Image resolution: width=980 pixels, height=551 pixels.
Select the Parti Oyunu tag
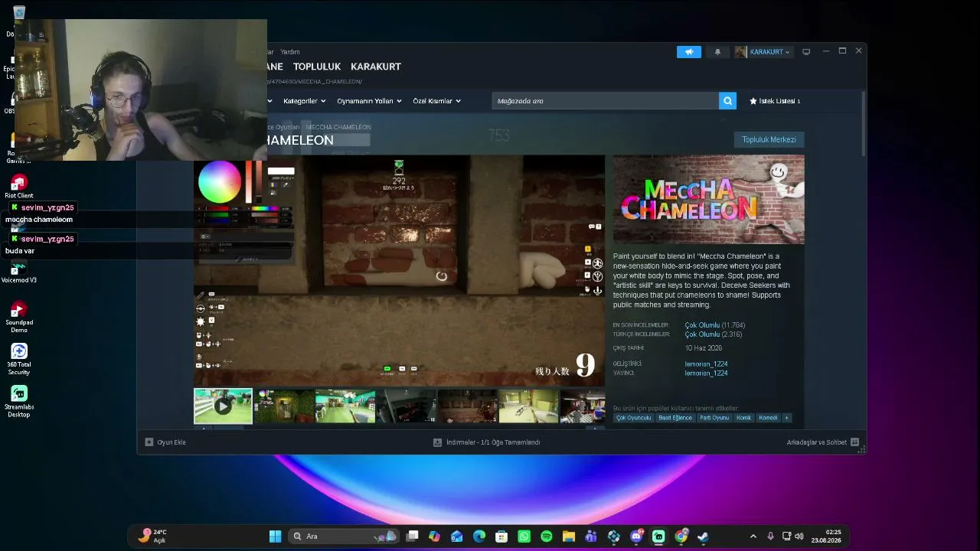click(x=714, y=418)
